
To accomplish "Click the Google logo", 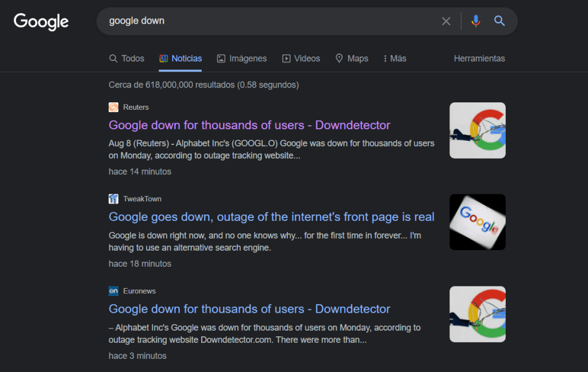I will [x=41, y=22].
